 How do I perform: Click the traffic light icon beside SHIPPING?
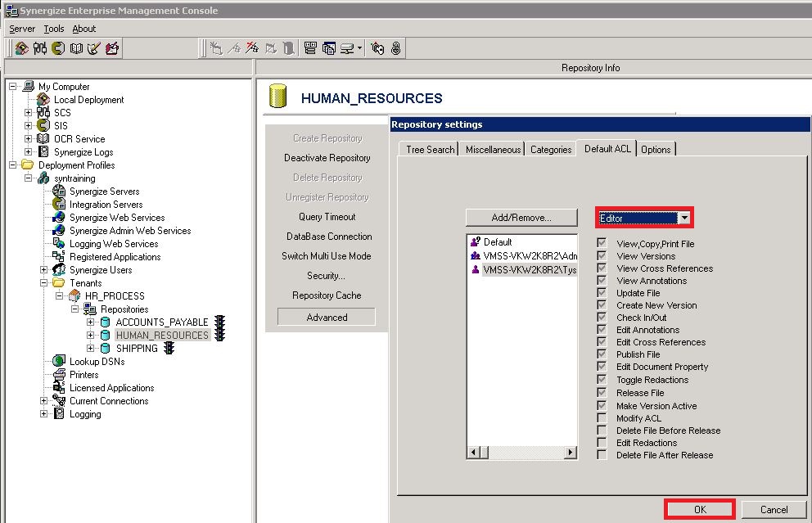point(169,348)
